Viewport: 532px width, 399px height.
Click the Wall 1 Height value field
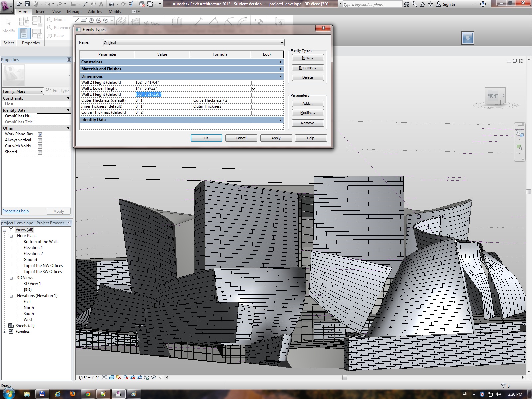tap(162, 94)
